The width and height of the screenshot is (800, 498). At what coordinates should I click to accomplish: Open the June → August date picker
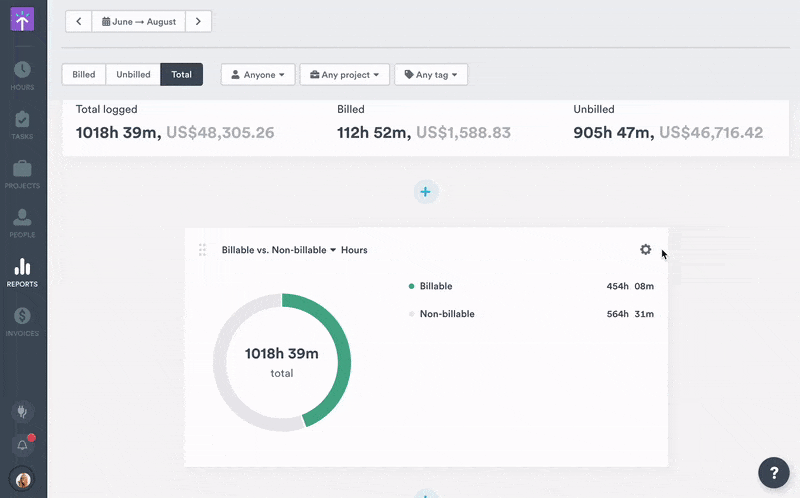click(x=138, y=21)
